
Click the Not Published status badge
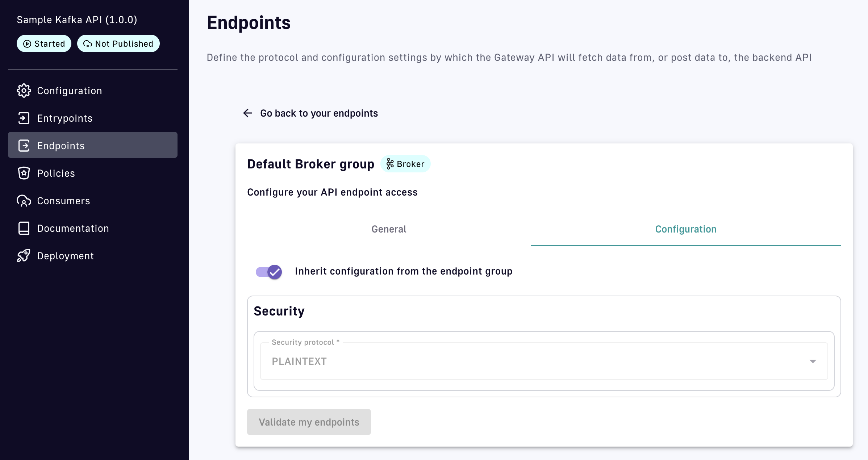click(x=118, y=44)
